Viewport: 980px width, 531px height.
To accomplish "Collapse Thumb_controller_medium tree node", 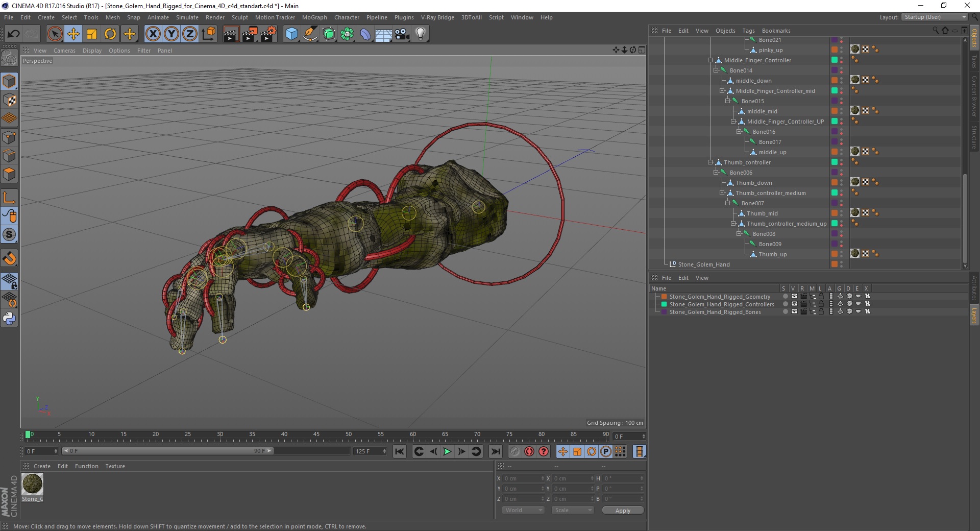I will click(x=722, y=193).
